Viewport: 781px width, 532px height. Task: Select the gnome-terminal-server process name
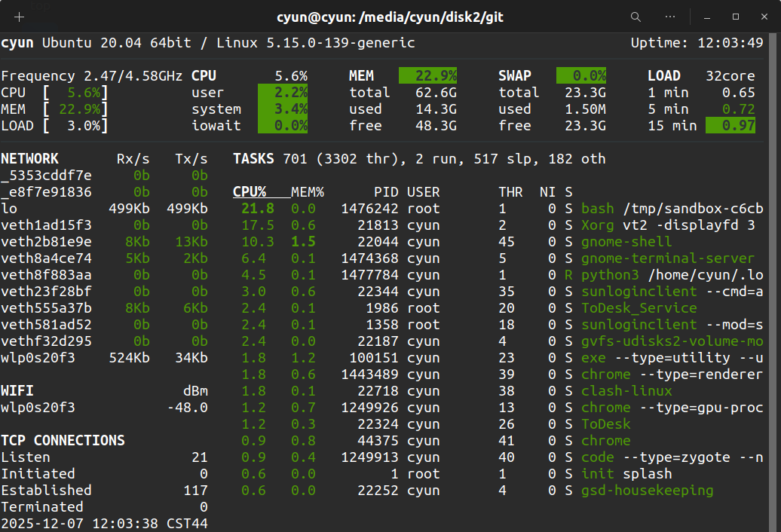668,258
